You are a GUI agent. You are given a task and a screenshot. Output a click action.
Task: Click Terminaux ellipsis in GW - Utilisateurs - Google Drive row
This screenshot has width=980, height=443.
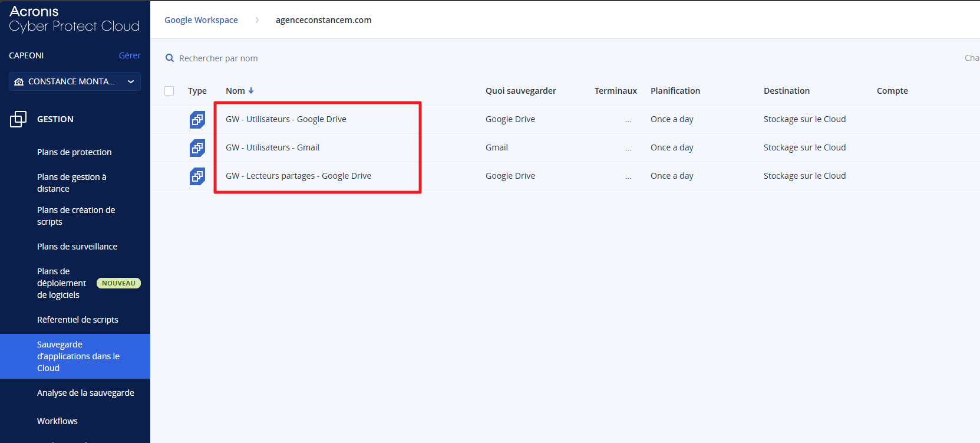(628, 121)
